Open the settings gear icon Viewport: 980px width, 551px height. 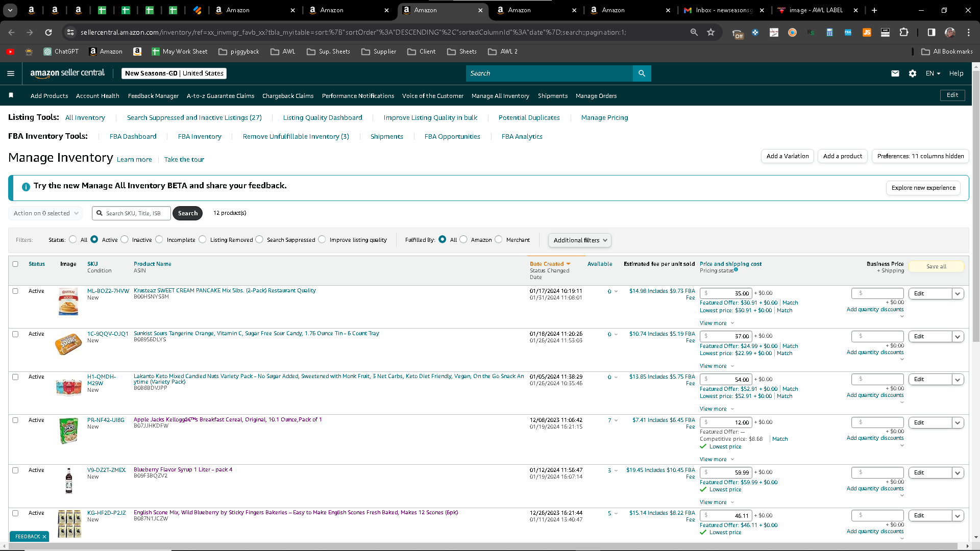[913, 73]
